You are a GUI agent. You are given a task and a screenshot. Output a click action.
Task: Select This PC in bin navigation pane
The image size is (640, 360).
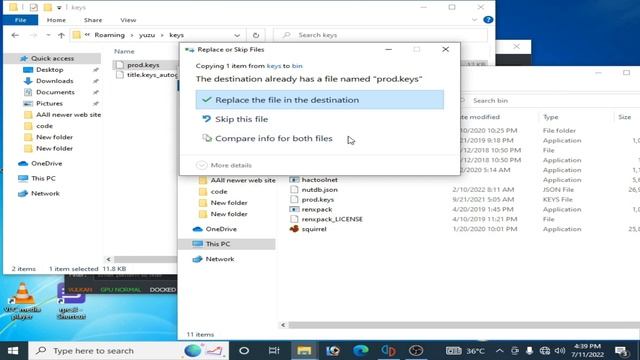(218, 244)
